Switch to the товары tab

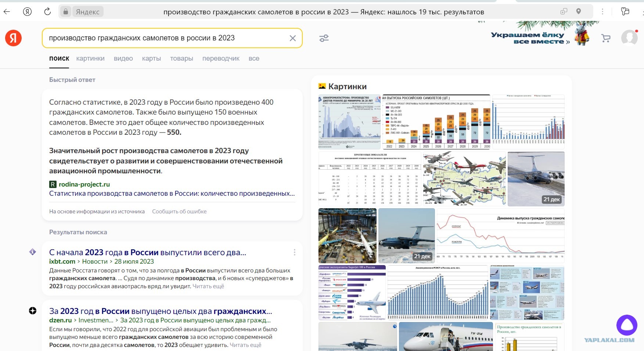pos(181,58)
